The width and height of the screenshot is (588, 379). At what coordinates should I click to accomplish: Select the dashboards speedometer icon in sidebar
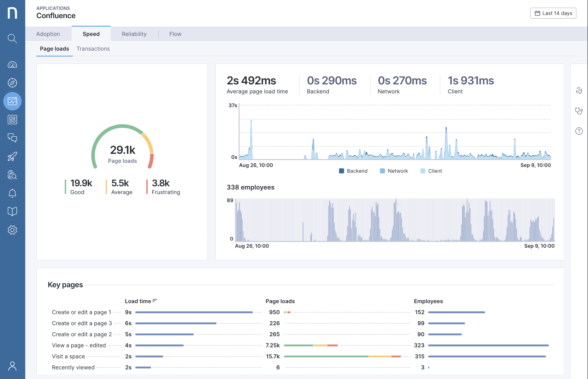click(x=12, y=64)
